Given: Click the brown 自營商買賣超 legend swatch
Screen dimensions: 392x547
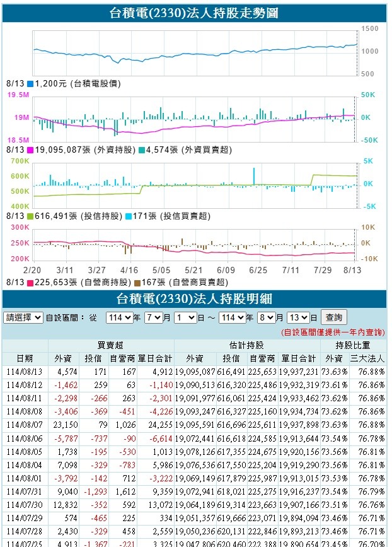Looking at the screenshot, I should click(137, 283).
